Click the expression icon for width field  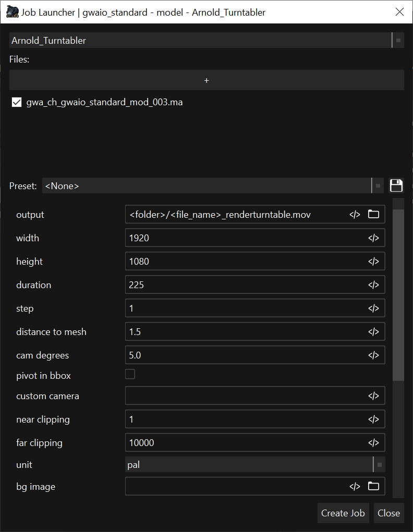click(x=373, y=238)
